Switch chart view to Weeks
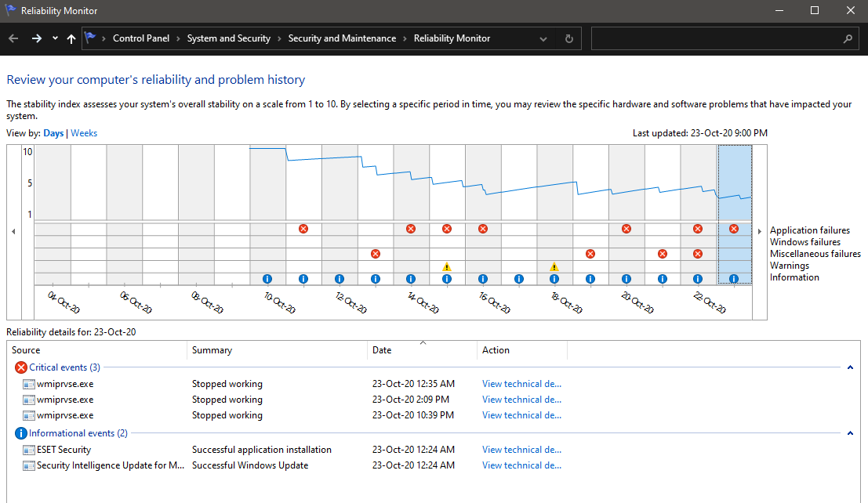 pos(84,133)
